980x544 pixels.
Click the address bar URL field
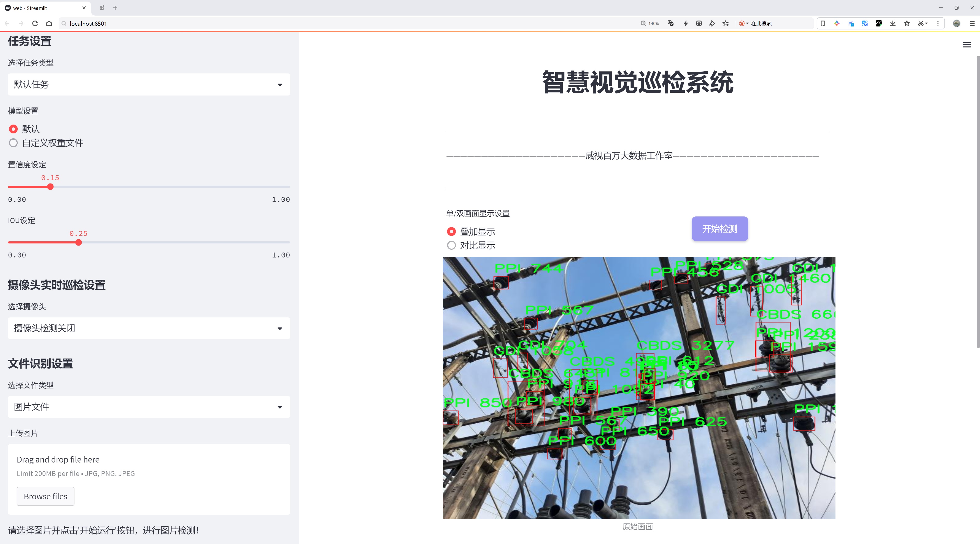tap(152, 23)
